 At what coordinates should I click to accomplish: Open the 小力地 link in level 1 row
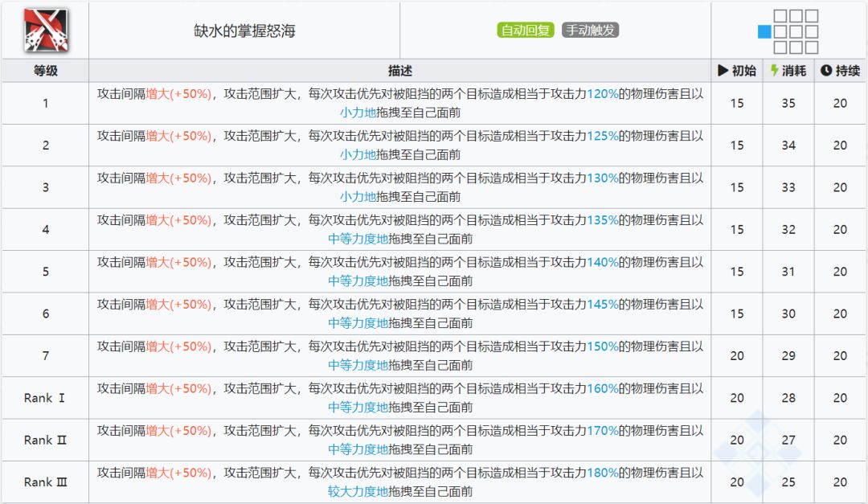click(358, 113)
